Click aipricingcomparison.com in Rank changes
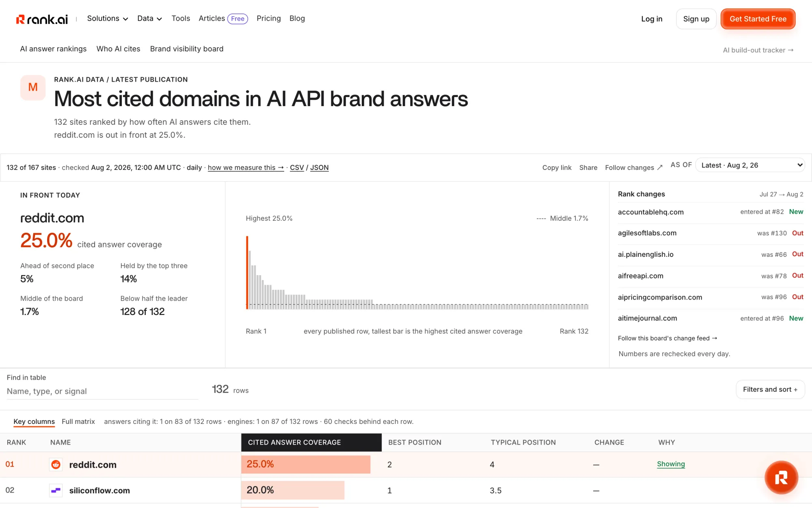The width and height of the screenshot is (812, 508). pyautogui.click(x=660, y=297)
